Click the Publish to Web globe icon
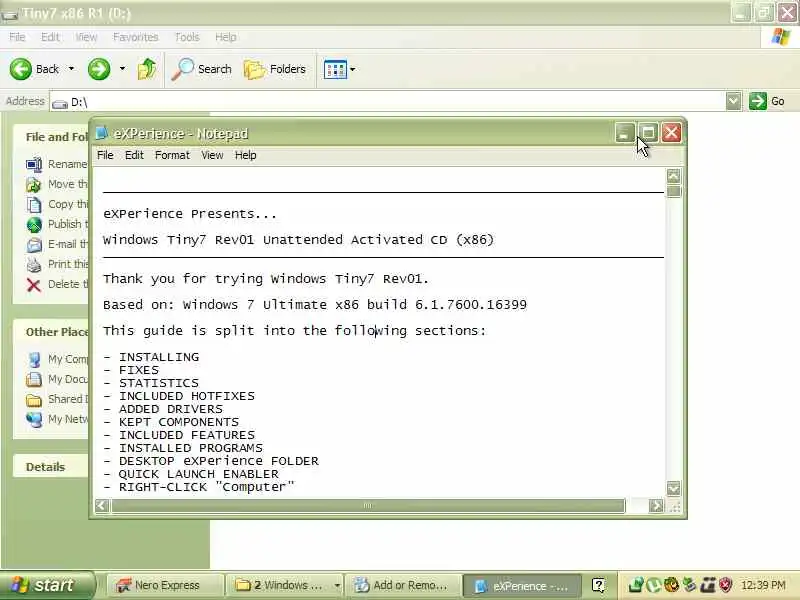This screenshot has width=800, height=600. (x=34, y=224)
